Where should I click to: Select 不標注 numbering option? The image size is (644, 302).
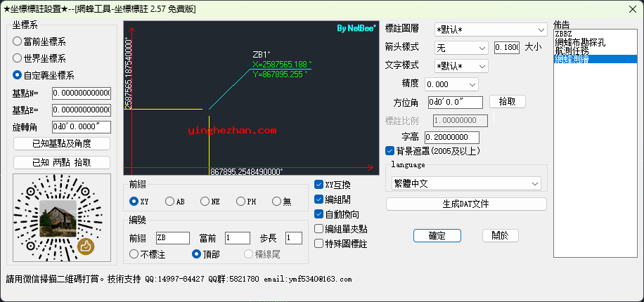[x=148, y=254]
